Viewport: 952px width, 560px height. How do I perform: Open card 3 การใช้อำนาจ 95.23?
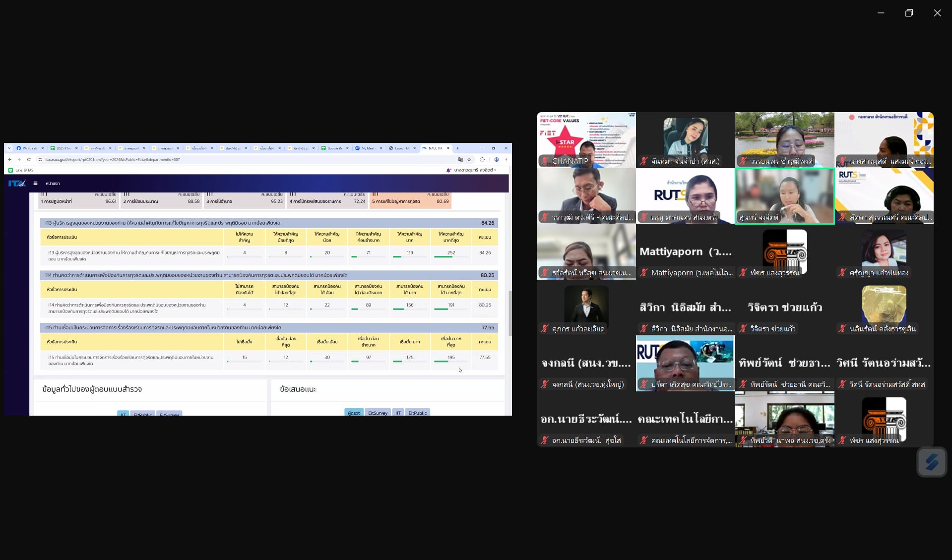point(244,200)
